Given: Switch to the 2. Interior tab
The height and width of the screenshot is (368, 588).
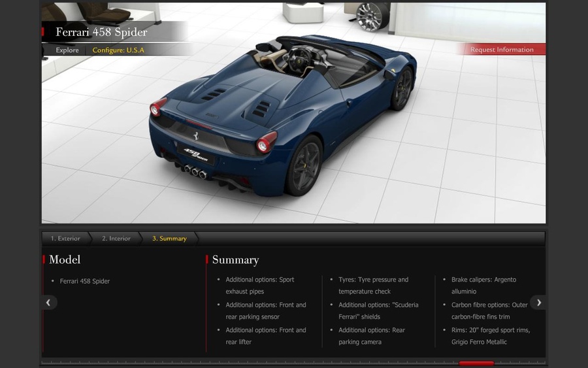Looking at the screenshot, I should click(x=116, y=239).
